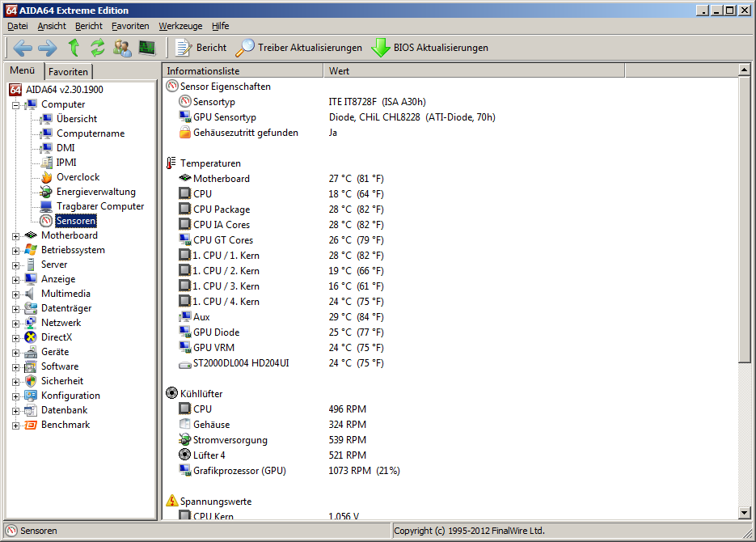Click the Tragbarer Computer laptop icon
This screenshot has height=542, width=756.
(46, 206)
